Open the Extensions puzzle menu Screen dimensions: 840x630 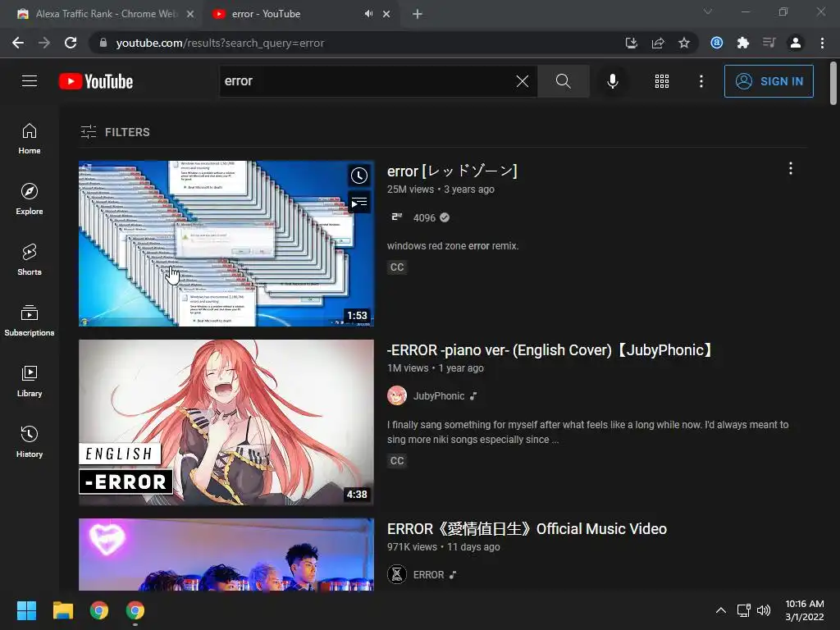(x=742, y=43)
